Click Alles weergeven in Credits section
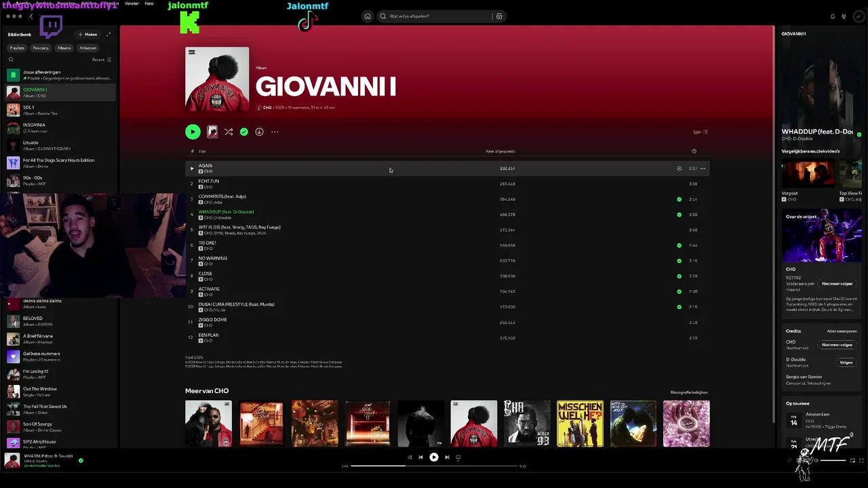The width and height of the screenshot is (868, 488). (842, 331)
